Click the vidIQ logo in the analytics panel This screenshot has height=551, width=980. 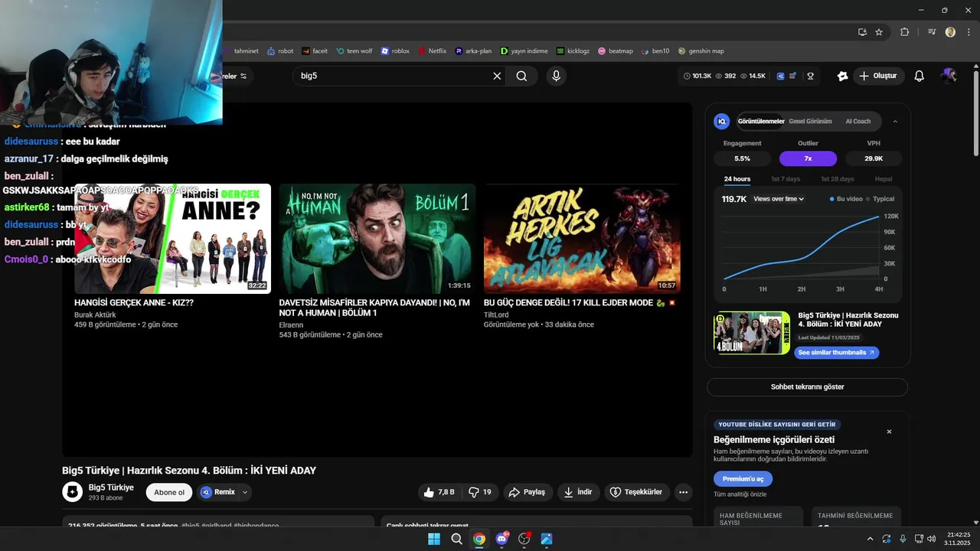click(721, 121)
